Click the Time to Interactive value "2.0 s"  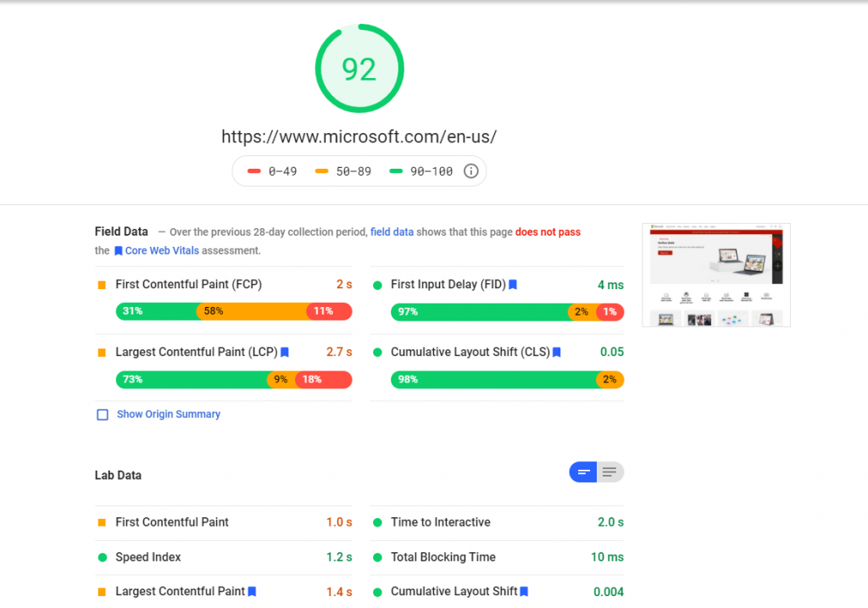click(x=610, y=522)
